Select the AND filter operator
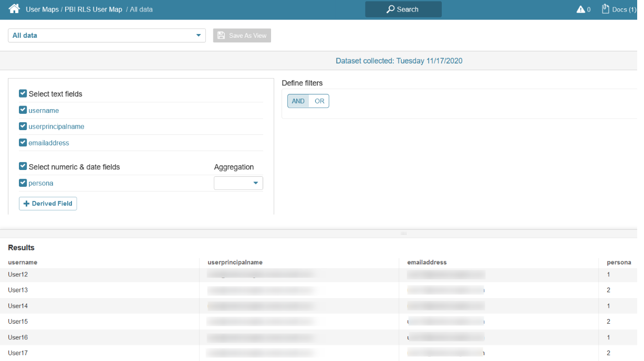644x361 pixels. 298,101
